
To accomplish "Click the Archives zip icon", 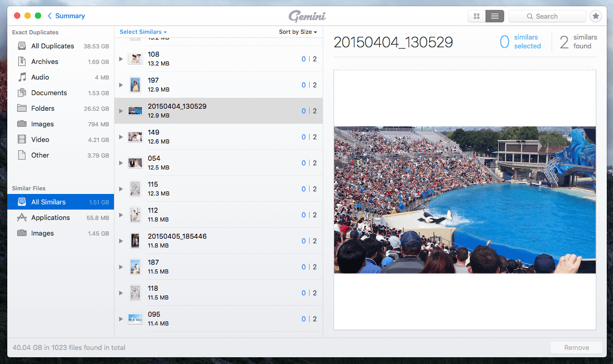I will 22,61.
